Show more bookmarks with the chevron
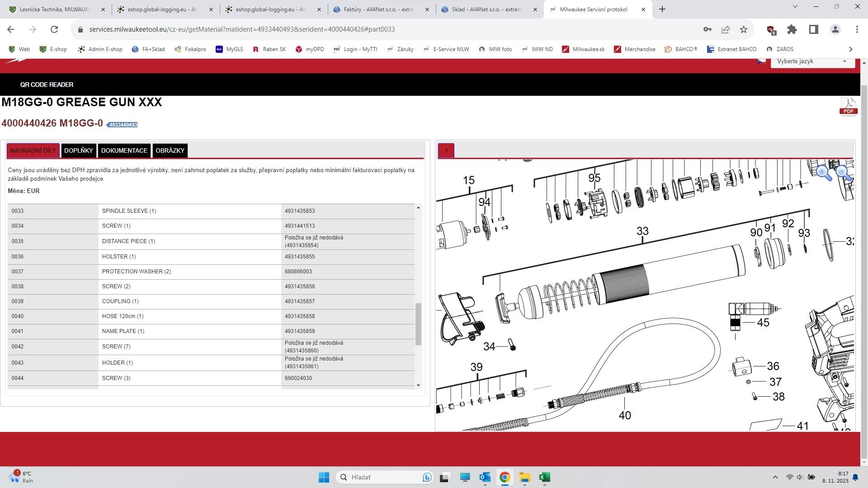Viewport: 868px width, 488px height. [x=850, y=49]
